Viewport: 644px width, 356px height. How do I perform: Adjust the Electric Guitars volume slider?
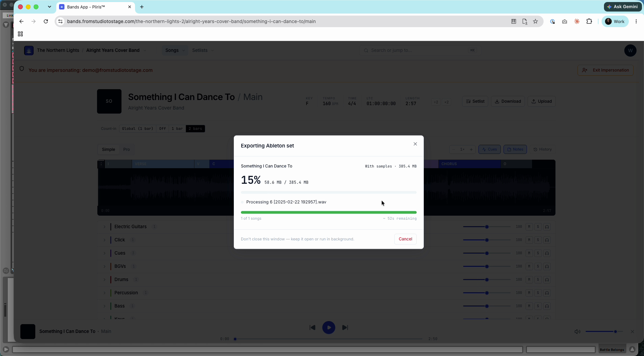(x=487, y=227)
